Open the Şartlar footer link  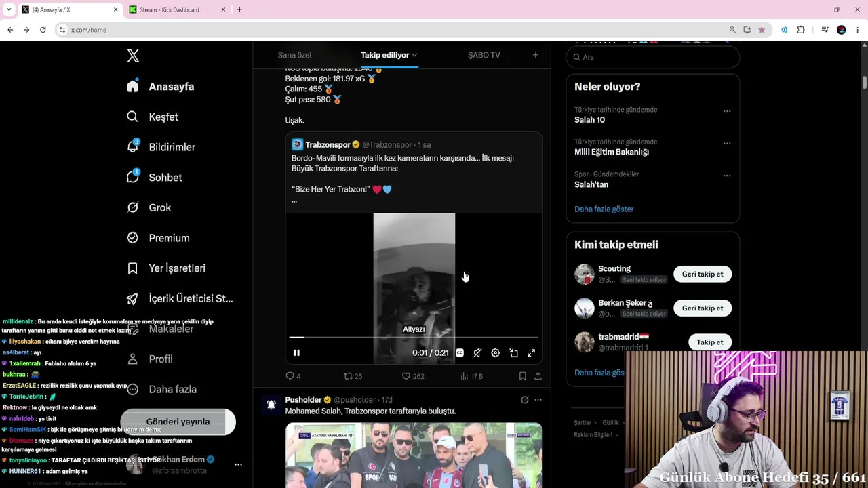pos(583,423)
